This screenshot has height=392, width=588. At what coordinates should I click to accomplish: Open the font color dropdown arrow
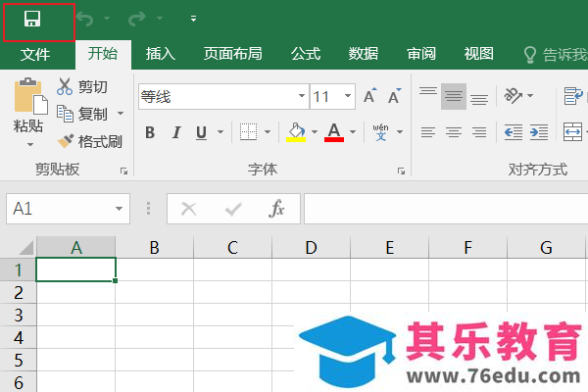(353, 131)
